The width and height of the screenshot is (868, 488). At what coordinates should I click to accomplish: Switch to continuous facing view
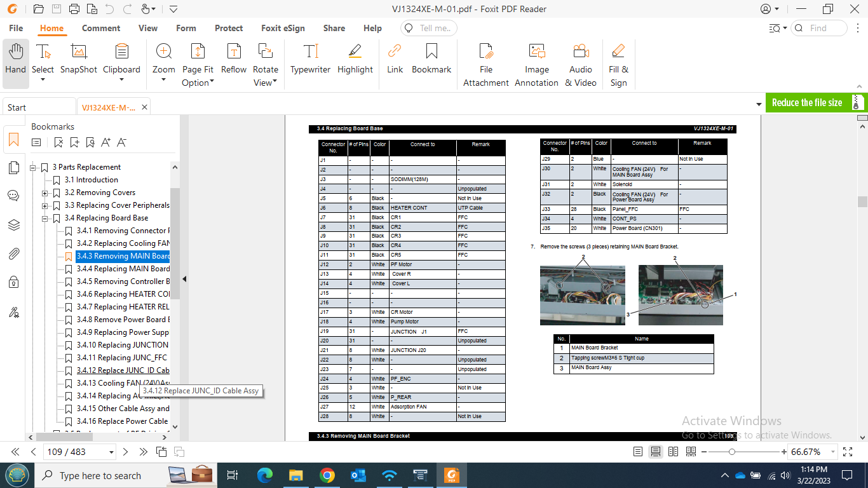690,452
